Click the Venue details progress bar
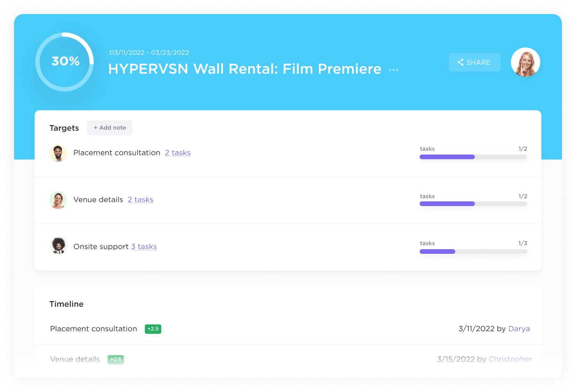This screenshot has height=392, width=576. pos(473,204)
